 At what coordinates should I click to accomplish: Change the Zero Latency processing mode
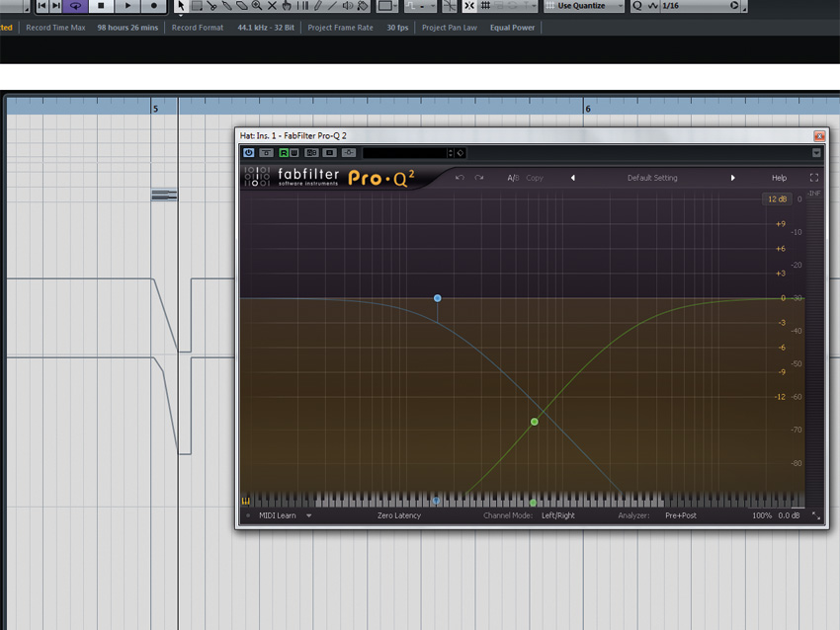pyautogui.click(x=399, y=515)
